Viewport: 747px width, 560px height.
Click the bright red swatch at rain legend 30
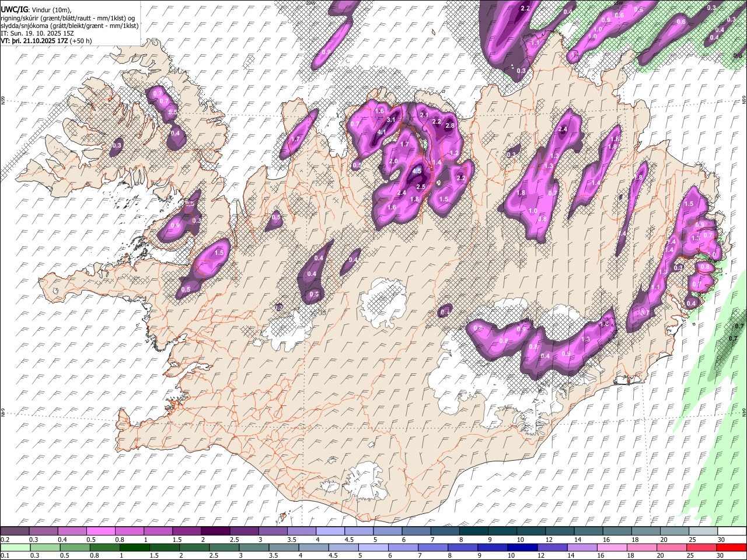point(731,547)
